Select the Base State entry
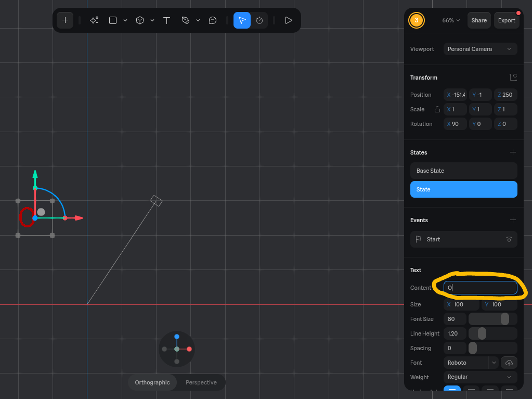The height and width of the screenshot is (399, 532). 463,171
